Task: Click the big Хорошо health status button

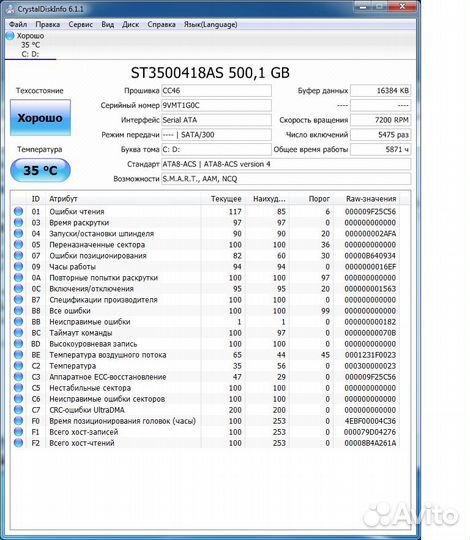Action: point(40,117)
